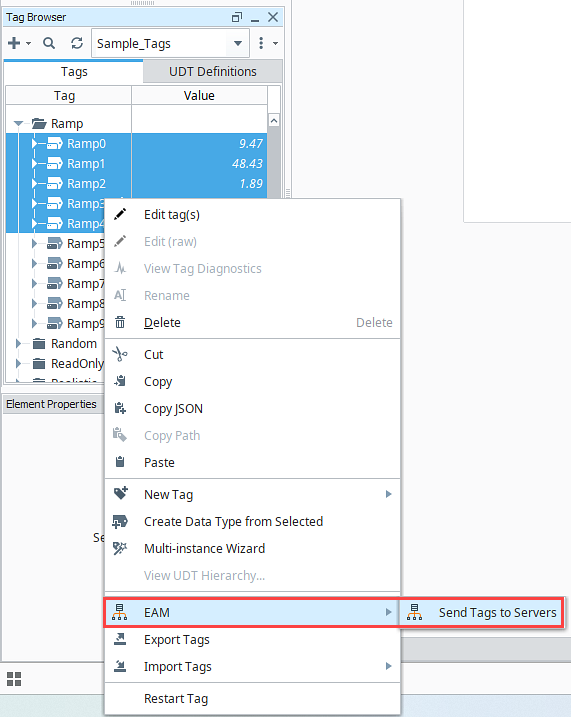The width and height of the screenshot is (571, 717).
Task: Click the add tag plus icon
Action: click(x=14, y=43)
